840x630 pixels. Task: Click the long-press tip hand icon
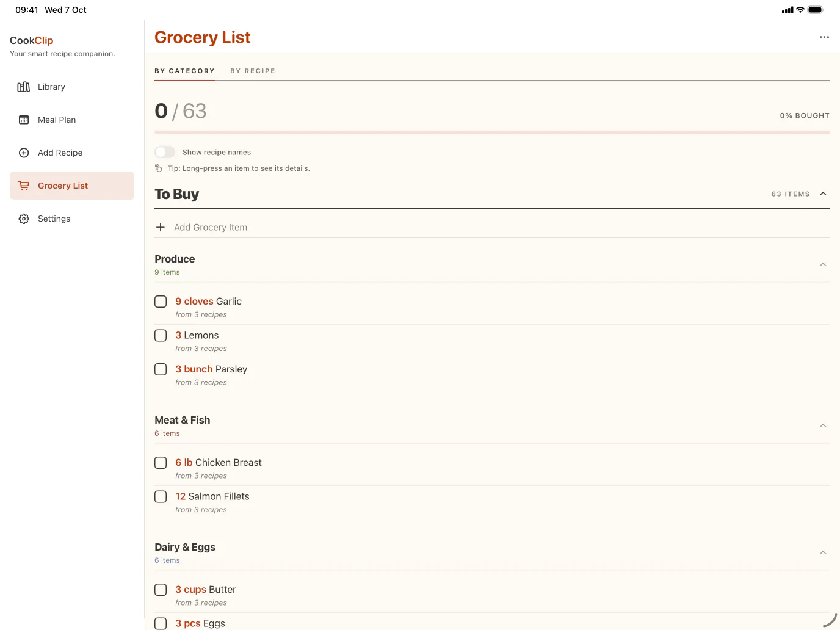pos(159,168)
